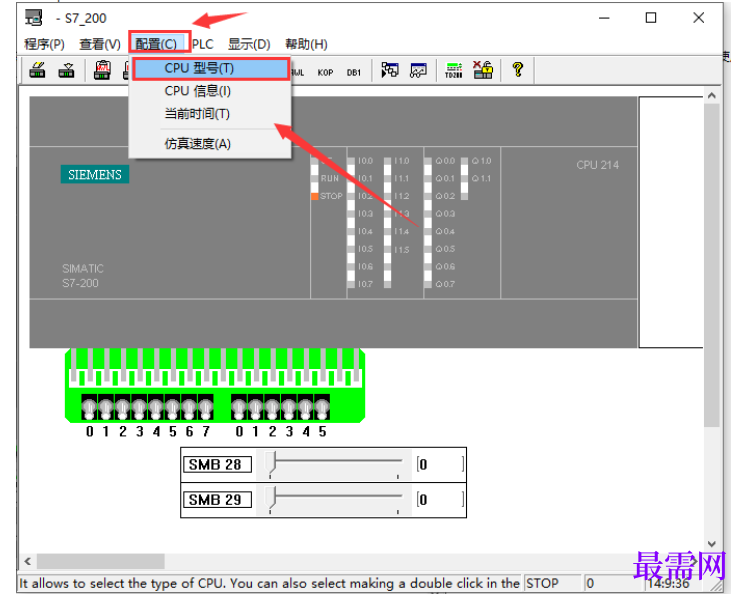
Task: Click the paste program OB1 icon
Action: pyautogui.click(x=102, y=70)
